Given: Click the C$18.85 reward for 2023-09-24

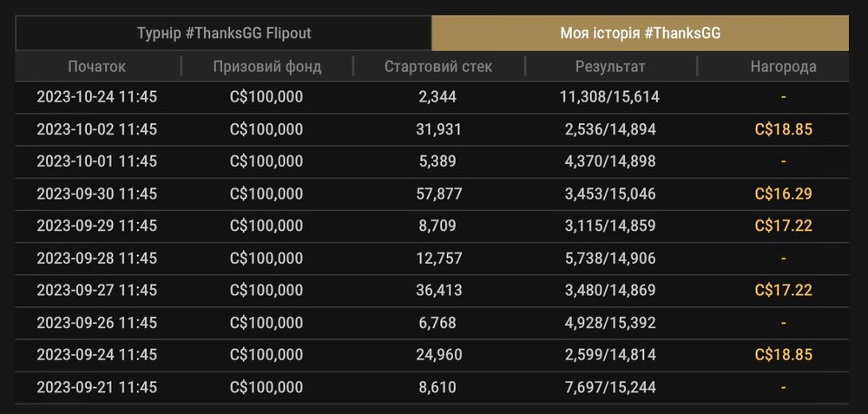Looking at the screenshot, I should [x=783, y=354].
